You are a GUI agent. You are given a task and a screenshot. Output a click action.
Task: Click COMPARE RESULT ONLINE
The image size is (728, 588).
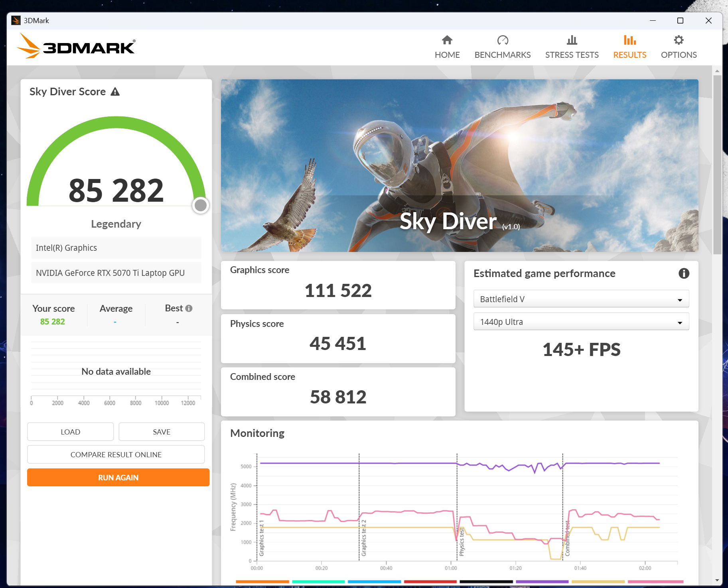(x=116, y=454)
